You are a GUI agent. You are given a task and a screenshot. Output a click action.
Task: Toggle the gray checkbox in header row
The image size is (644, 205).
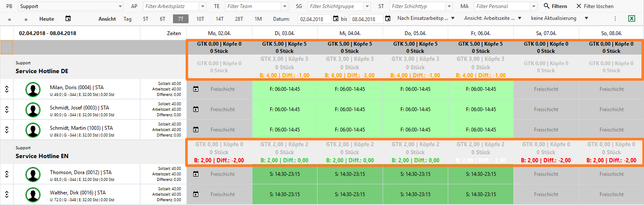(x=7, y=47)
